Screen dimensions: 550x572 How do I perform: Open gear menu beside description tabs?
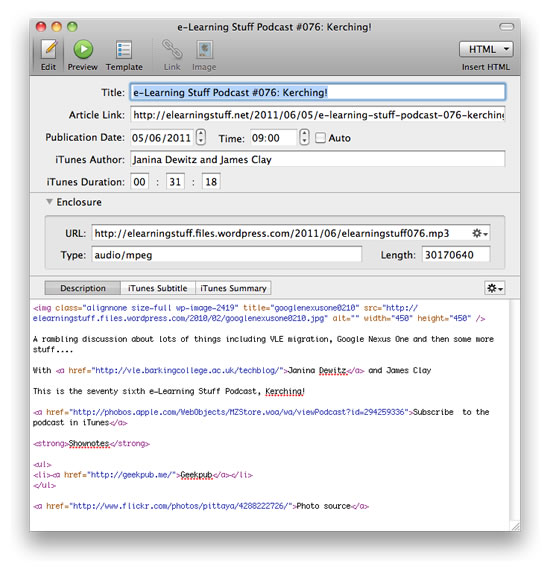pyautogui.click(x=495, y=288)
